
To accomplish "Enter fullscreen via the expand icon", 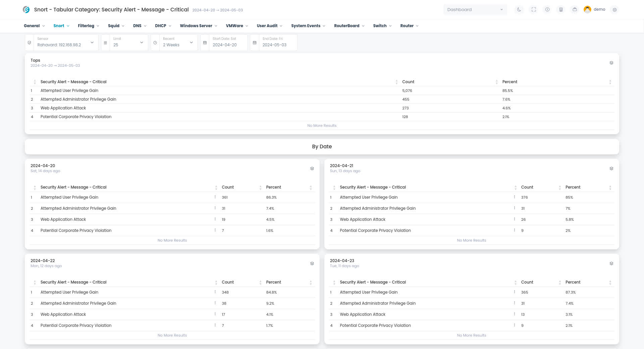I will [534, 10].
